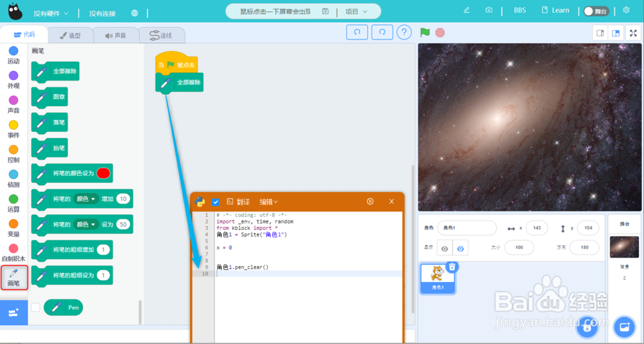Click the run code play icon
The image size is (644, 344).
click(370, 202)
